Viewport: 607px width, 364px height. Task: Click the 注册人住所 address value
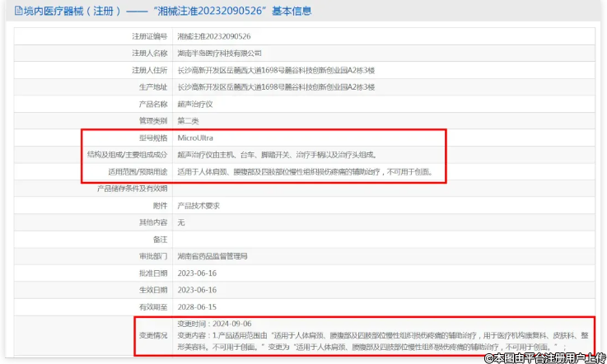pos(276,70)
